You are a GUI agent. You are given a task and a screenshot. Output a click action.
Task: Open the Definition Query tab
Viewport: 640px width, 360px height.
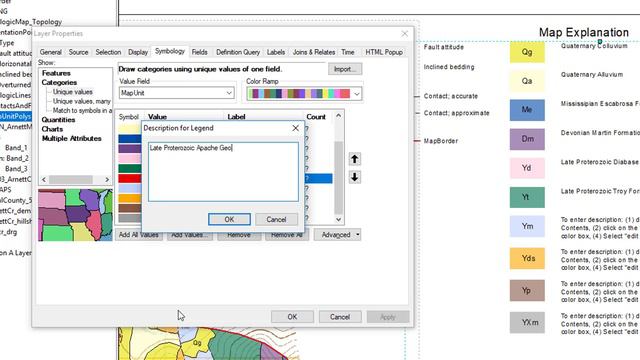coord(238,52)
